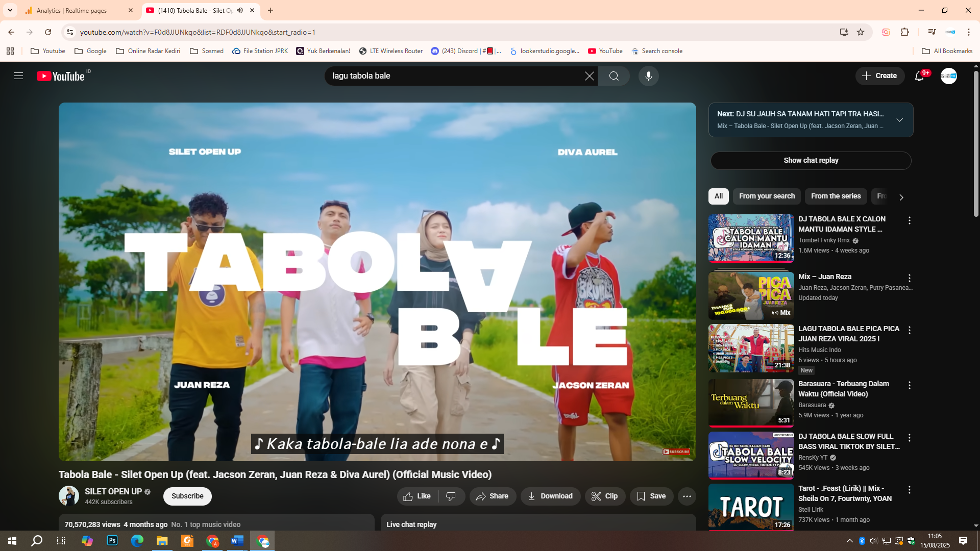This screenshot has width=980, height=551.
Task: View site information icon in address bar
Action: pos(70,32)
